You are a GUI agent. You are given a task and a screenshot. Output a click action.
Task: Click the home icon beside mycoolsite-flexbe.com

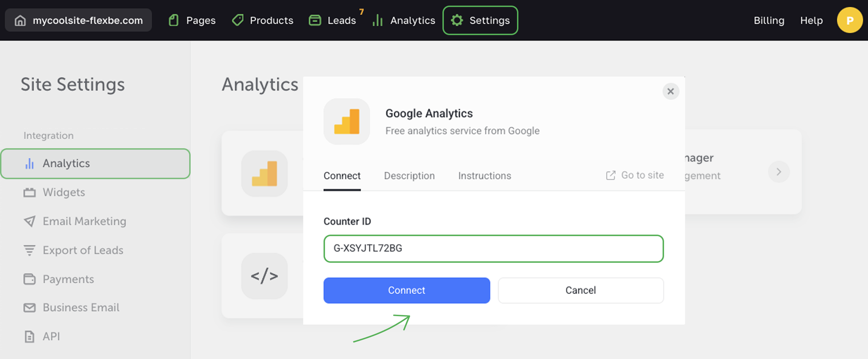20,20
